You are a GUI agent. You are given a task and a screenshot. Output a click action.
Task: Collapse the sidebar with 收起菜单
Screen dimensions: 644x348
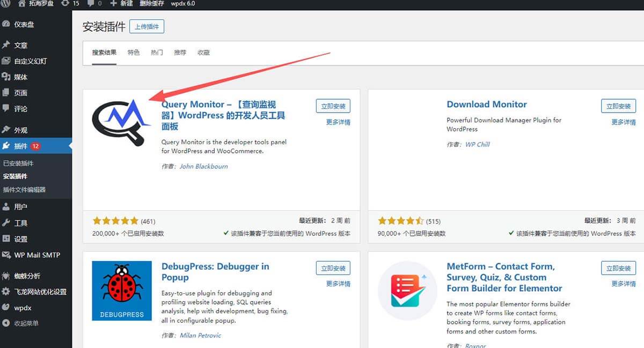tap(26, 323)
